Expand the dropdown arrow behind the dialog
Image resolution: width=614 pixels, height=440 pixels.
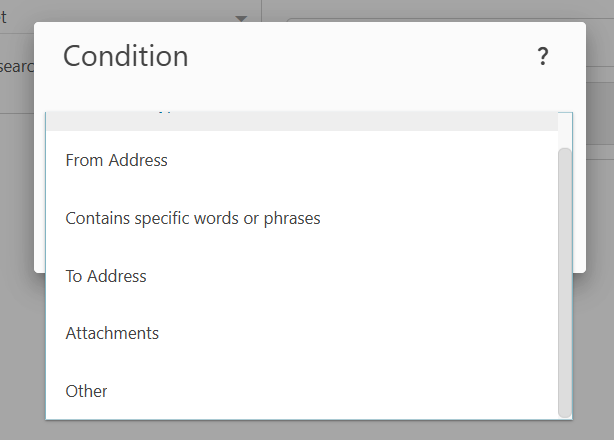(x=241, y=19)
